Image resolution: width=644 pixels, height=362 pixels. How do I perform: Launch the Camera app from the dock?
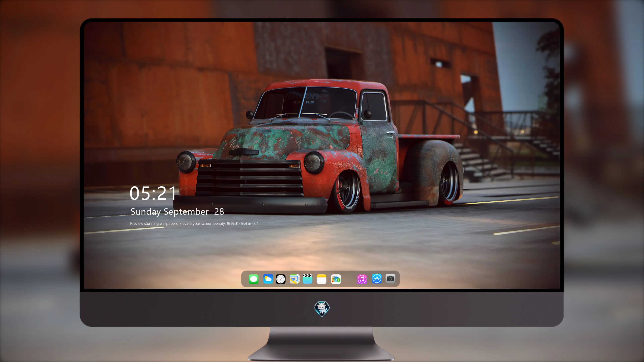[390, 279]
